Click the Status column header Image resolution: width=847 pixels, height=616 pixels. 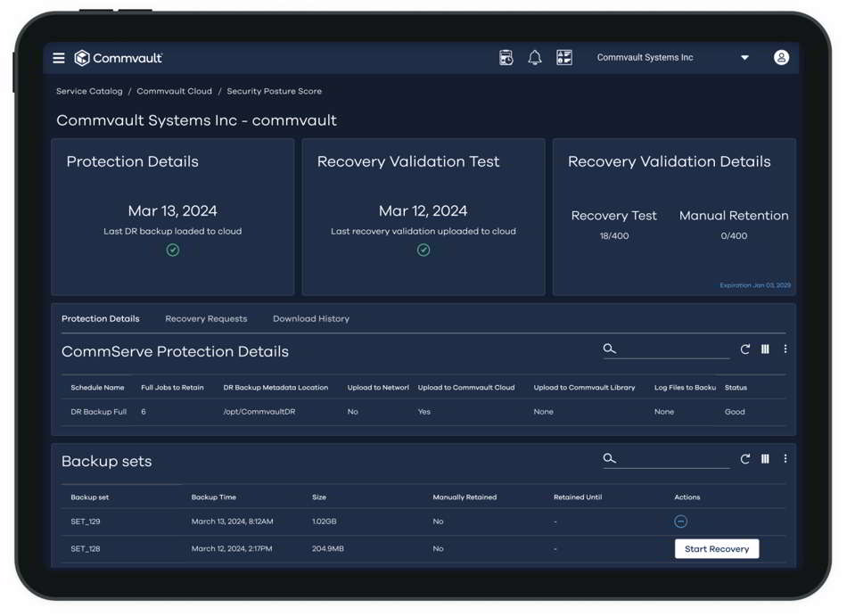(736, 388)
